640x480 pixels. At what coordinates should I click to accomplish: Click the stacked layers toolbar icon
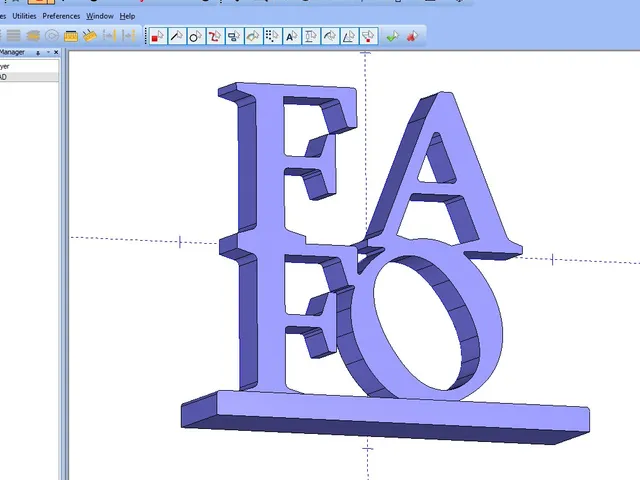click(x=33, y=36)
